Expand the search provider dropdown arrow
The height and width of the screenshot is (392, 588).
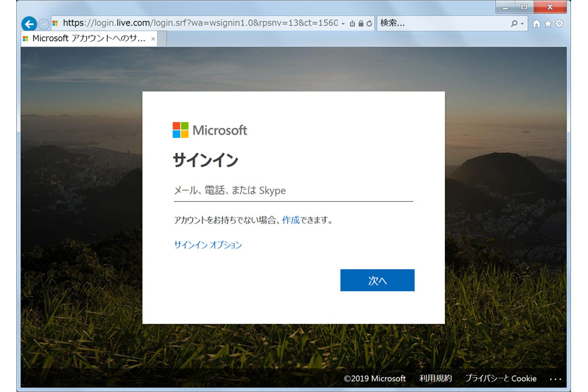[523, 24]
